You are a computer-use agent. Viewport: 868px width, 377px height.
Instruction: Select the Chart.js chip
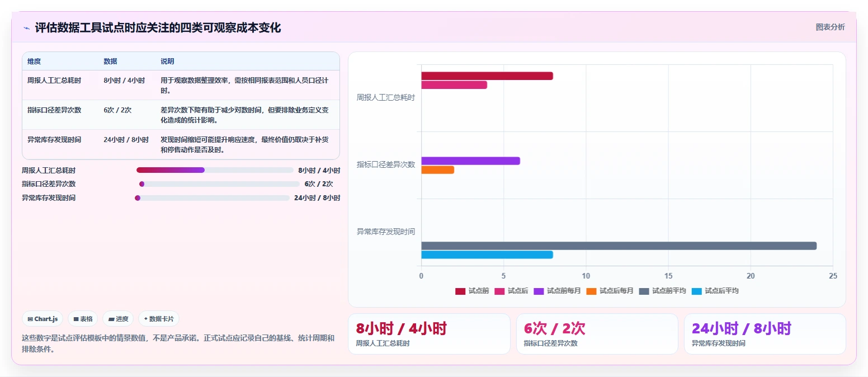coord(43,319)
